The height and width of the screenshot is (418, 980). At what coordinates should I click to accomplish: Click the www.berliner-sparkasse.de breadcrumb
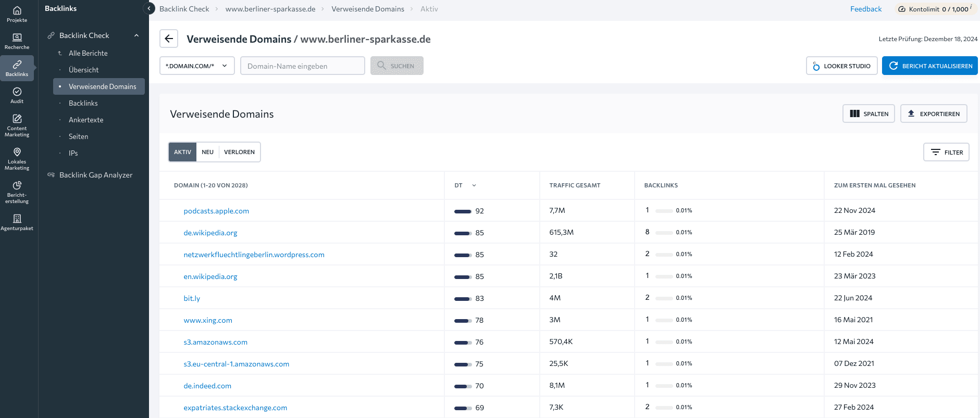click(x=270, y=9)
